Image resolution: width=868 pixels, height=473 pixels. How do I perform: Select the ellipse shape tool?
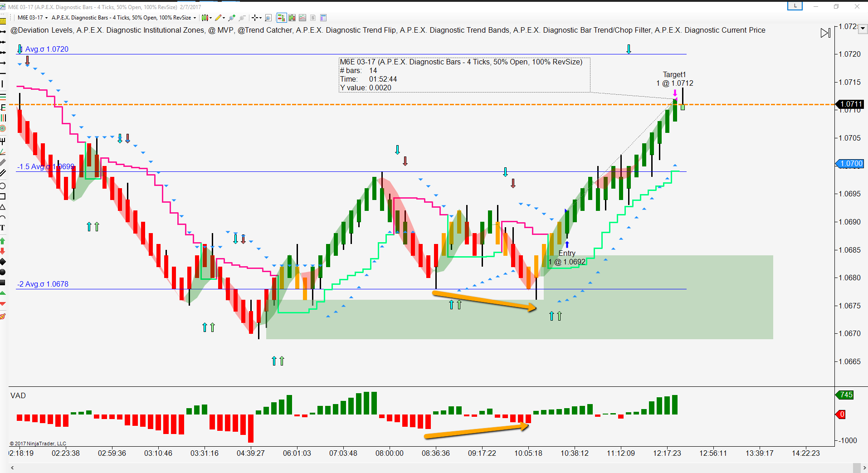3,185
